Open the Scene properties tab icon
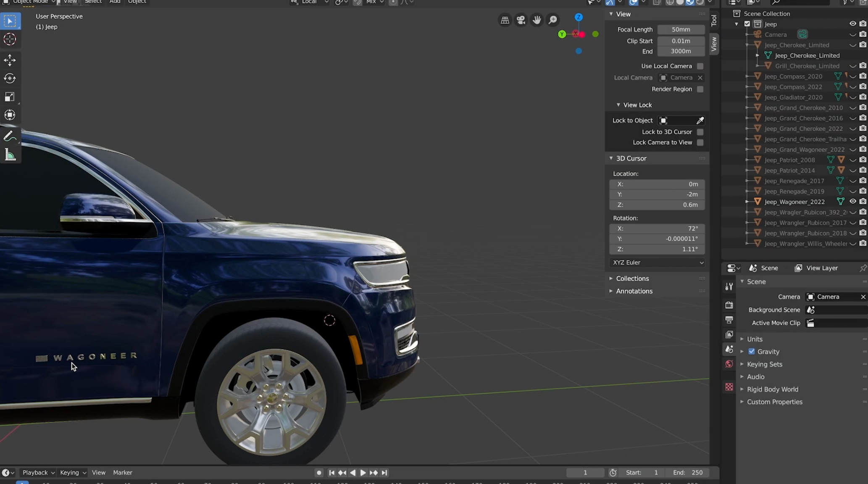This screenshot has height=484, width=868. click(729, 349)
